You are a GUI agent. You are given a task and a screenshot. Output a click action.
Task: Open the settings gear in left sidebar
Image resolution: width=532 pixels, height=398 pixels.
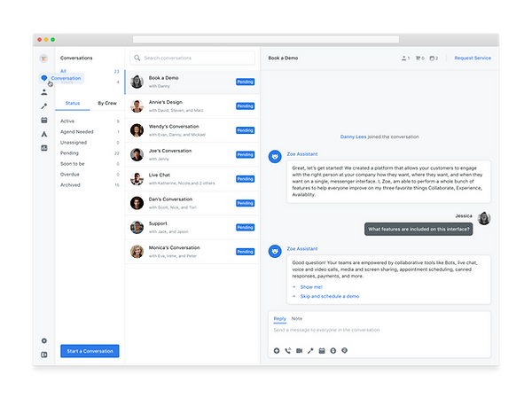click(44, 340)
